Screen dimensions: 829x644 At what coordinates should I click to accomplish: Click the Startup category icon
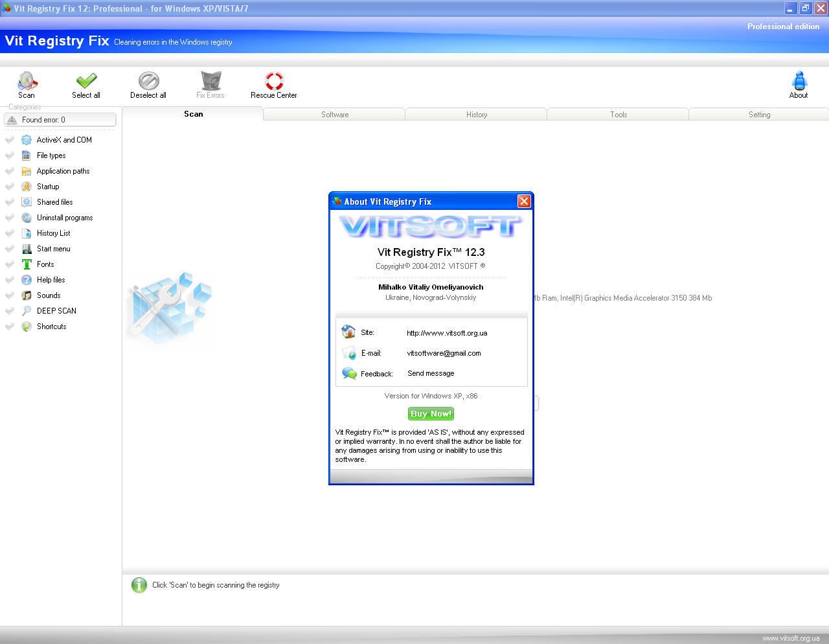click(x=27, y=187)
